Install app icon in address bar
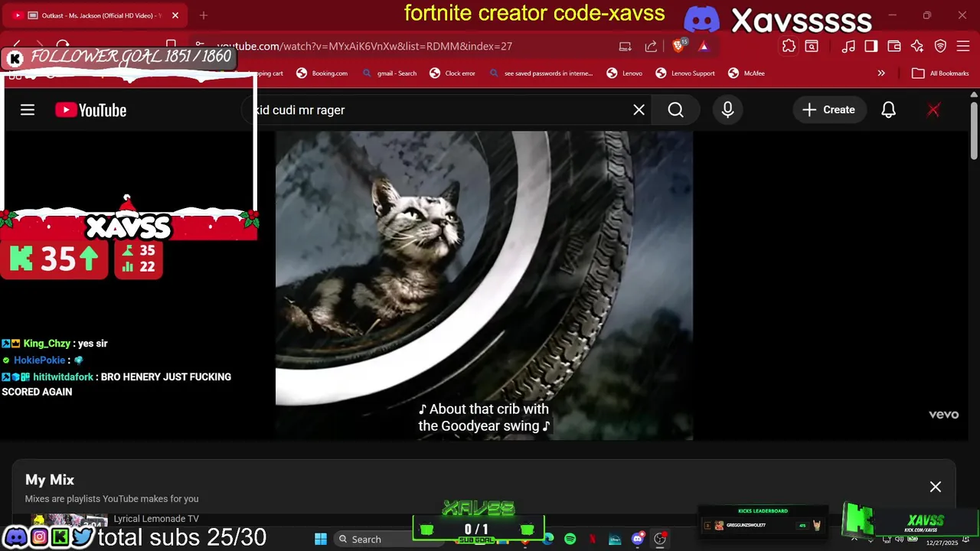Viewport: 980px width, 551px height. pos(626,47)
